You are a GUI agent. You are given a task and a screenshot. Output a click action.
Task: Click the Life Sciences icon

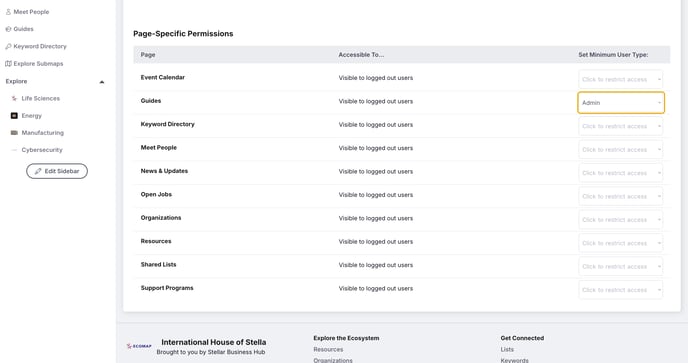(x=14, y=98)
